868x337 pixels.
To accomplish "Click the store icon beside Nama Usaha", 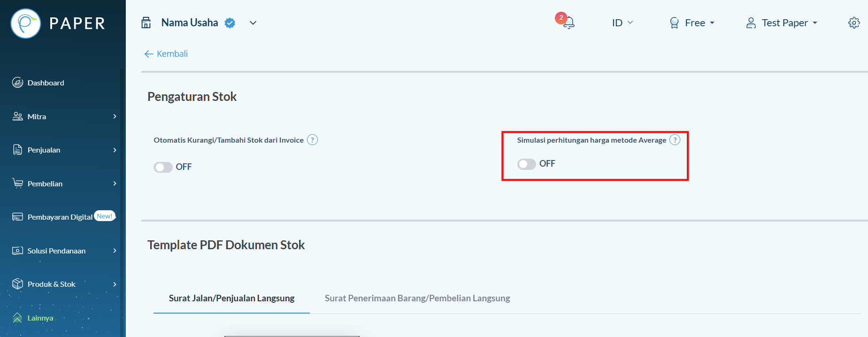I will pos(146,23).
